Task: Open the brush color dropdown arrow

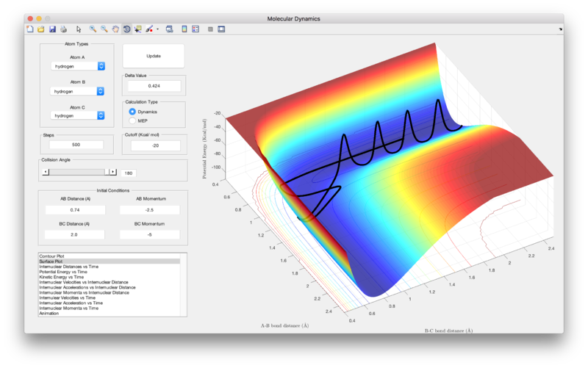Action: click(x=157, y=29)
